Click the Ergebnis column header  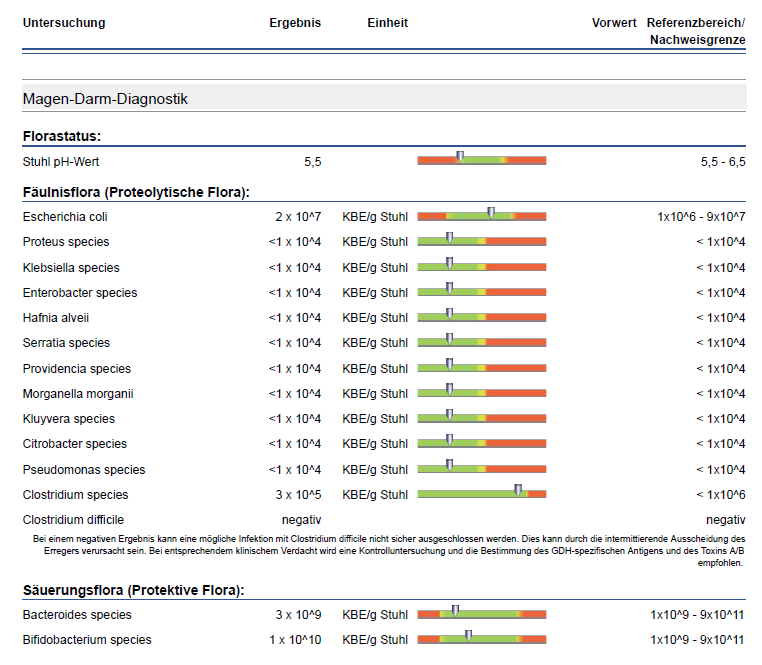(x=295, y=23)
